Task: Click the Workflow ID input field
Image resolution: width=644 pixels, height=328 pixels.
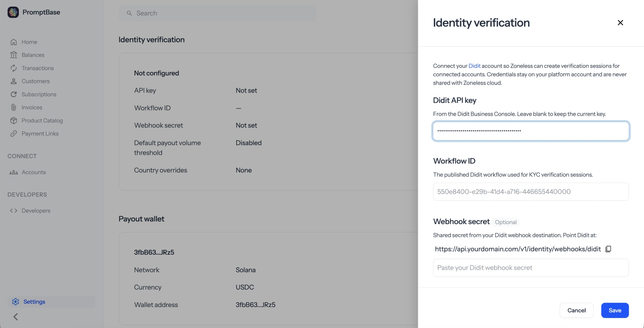Action: pos(531,192)
